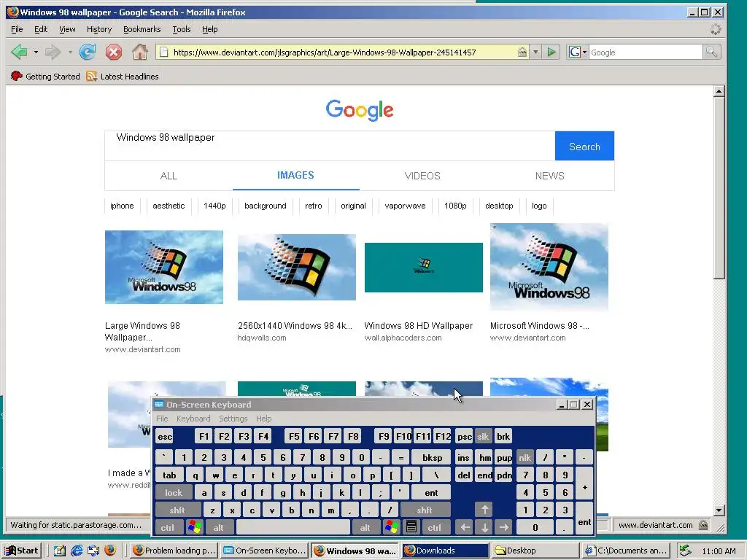
Task: Toggle the right alt key
Action: pos(365,527)
